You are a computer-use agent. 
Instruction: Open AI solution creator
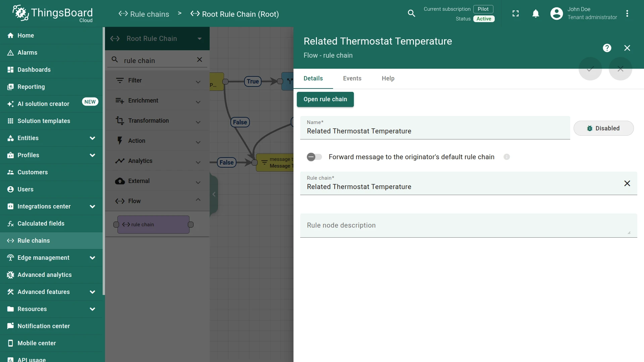pyautogui.click(x=51, y=104)
